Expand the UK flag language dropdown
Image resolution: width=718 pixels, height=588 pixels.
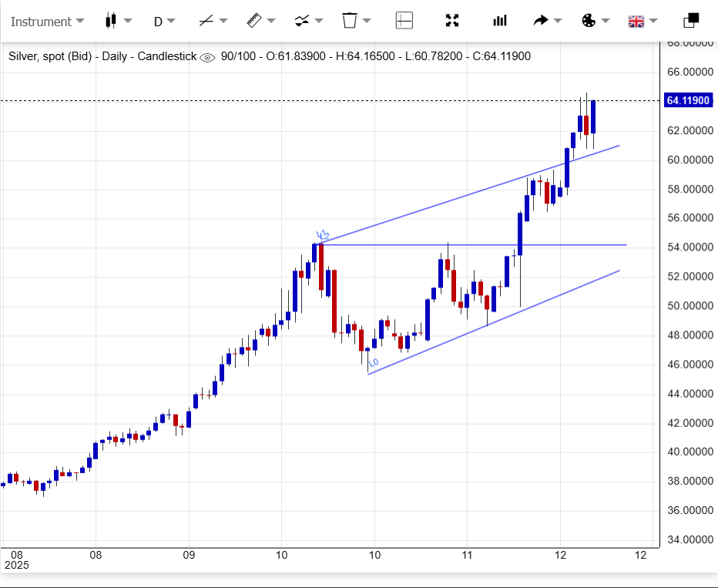point(636,21)
